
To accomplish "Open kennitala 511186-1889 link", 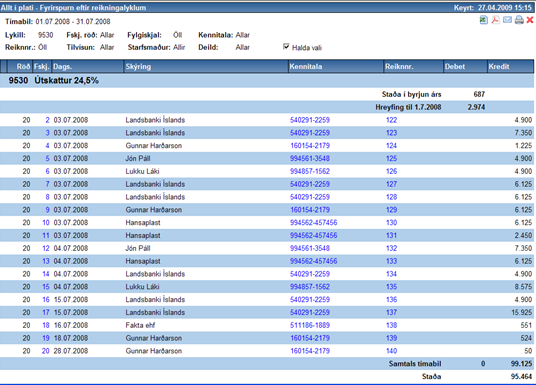I will [310, 325].
